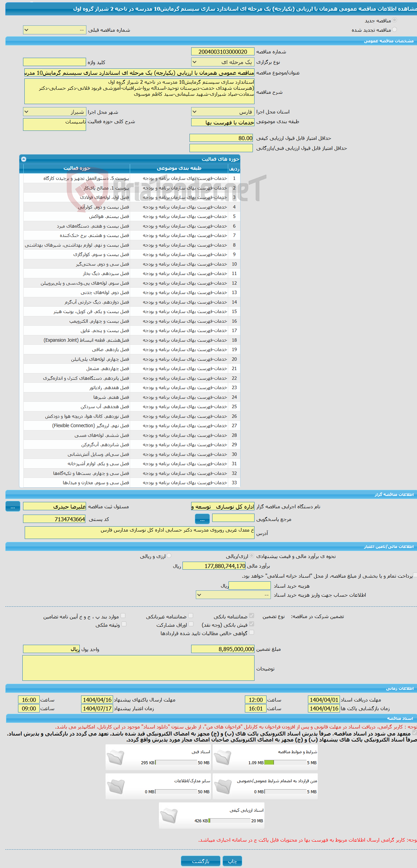Image resolution: width=417 pixels, height=868 pixels.
Task: Click the subject classification column header
Action: pos(179,169)
